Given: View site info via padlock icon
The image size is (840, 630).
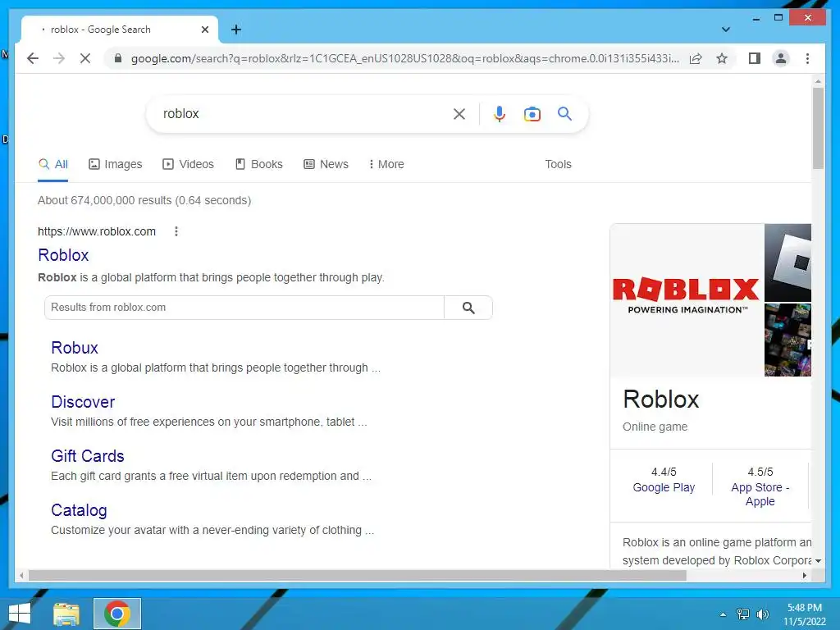Looking at the screenshot, I should point(118,58).
